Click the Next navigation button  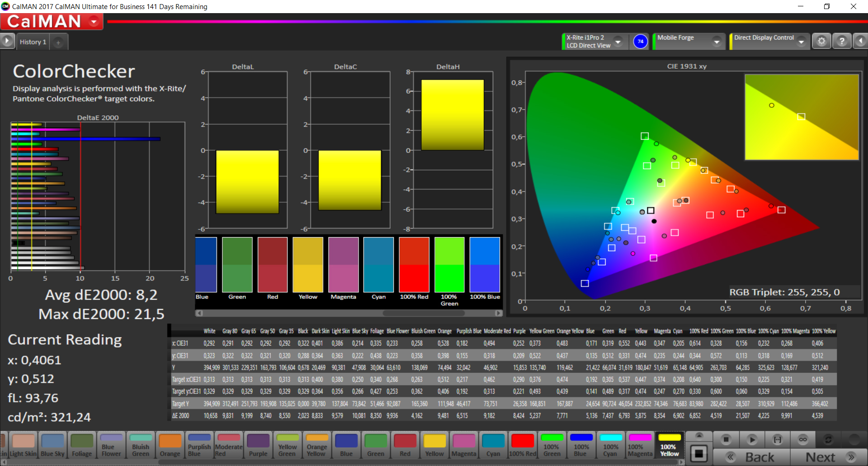point(828,457)
